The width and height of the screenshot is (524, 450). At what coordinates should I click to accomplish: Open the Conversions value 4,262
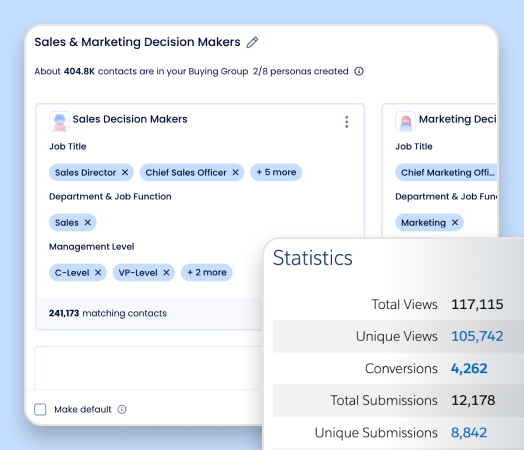[x=469, y=368]
